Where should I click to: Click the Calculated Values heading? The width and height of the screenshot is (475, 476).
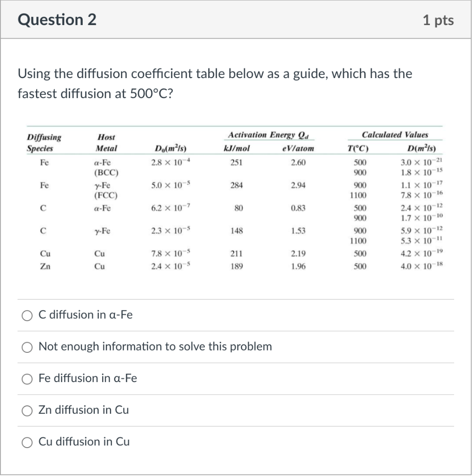coord(397,135)
